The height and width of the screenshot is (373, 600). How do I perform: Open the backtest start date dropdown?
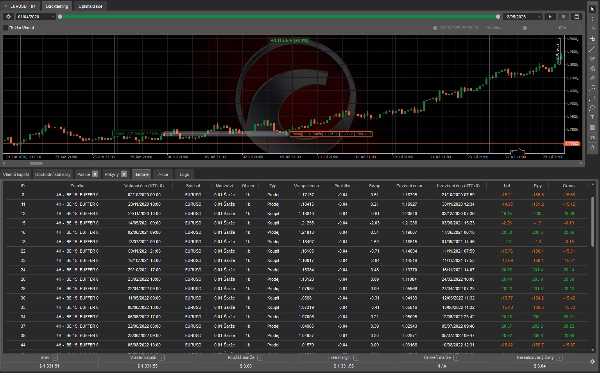tap(35, 16)
